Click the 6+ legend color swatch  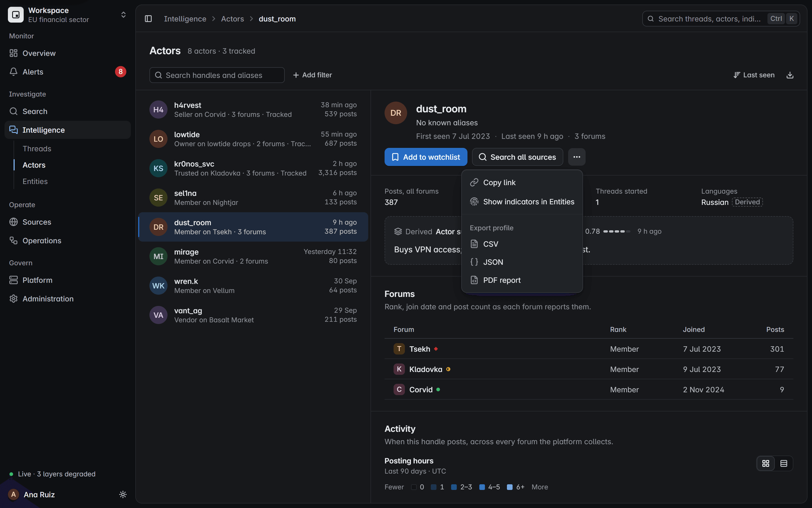pyautogui.click(x=510, y=487)
